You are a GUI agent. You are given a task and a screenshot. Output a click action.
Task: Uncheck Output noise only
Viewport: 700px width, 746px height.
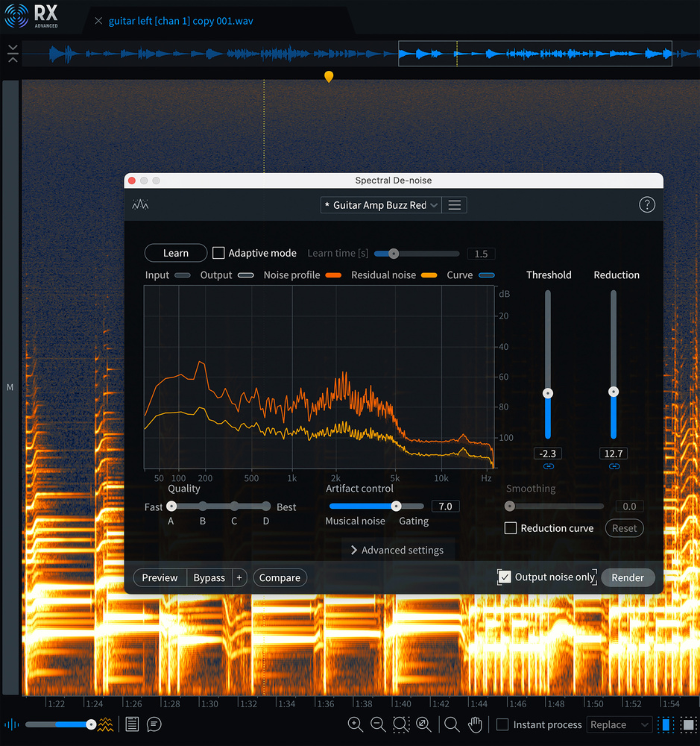[x=505, y=577]
